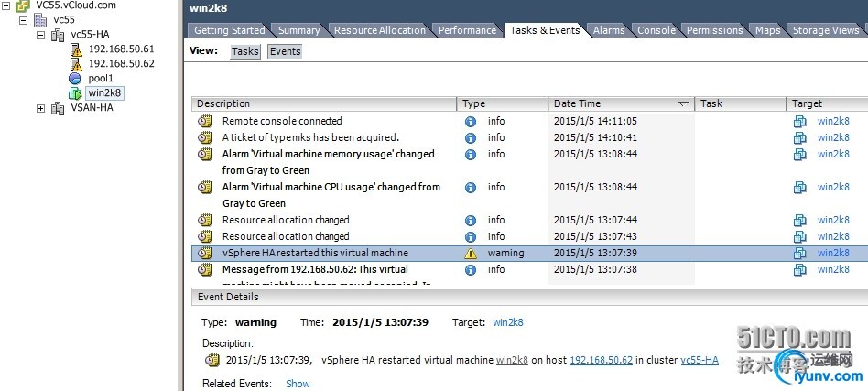Sort by the Task column header
Viewport: 868px width, 391px height.
point(740,103)
